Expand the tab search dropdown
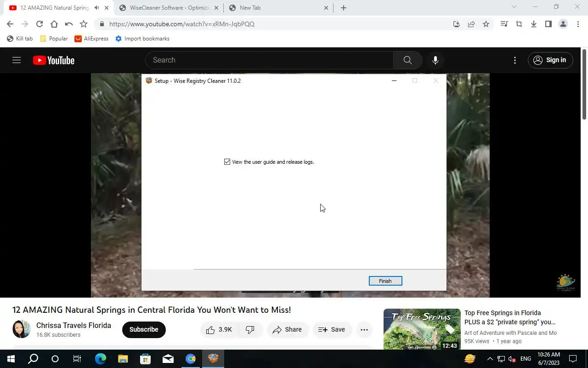This screenshot has width=588, height=368. click(514, 6)
